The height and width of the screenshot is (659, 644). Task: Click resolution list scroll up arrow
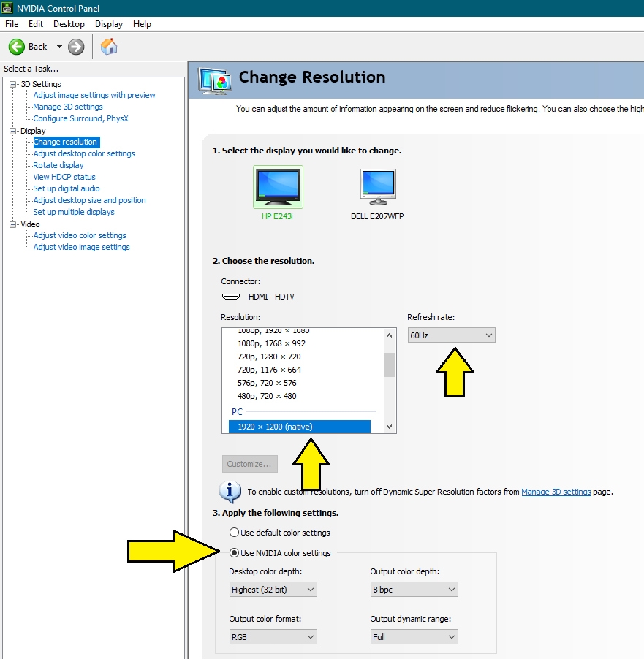(x=389, y=335)
